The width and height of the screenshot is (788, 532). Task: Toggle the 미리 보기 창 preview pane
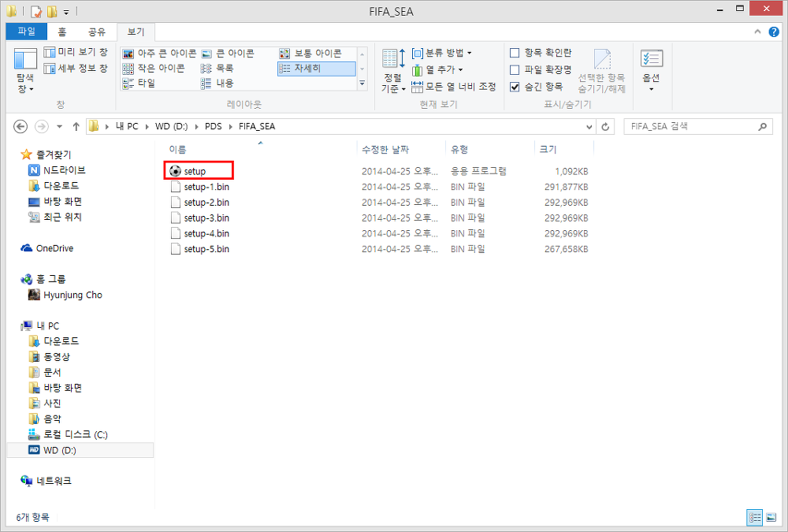click(76, 52)
